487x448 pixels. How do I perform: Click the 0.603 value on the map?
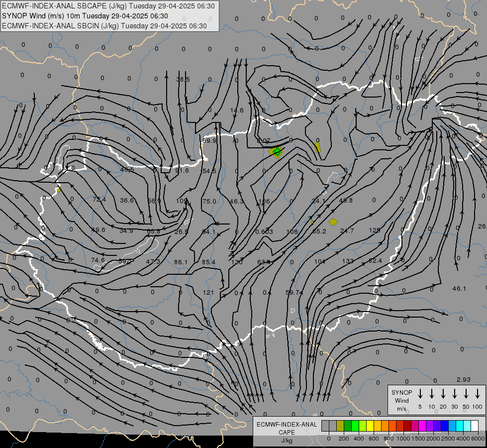coord(264,231)
